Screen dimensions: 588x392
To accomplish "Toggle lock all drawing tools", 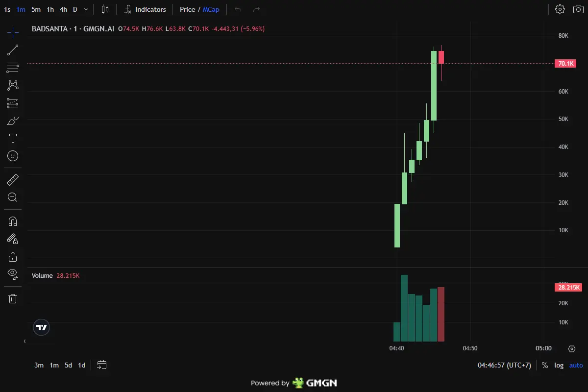I will pos(13,257).
